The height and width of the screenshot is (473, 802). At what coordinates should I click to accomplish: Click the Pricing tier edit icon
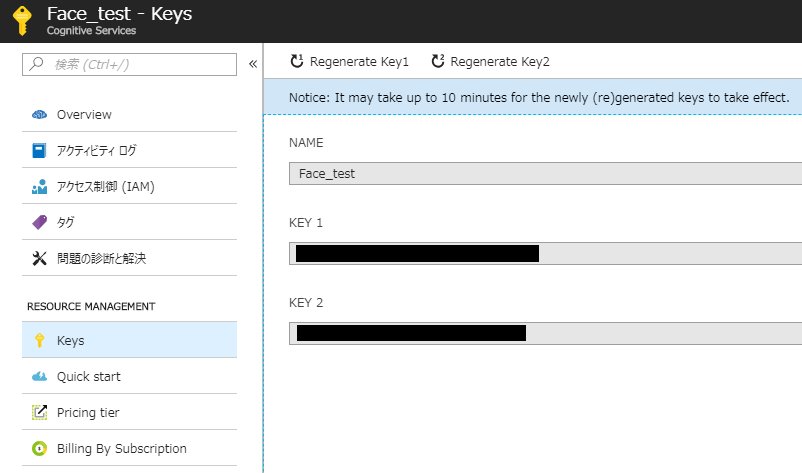click(x=39, y=412)
